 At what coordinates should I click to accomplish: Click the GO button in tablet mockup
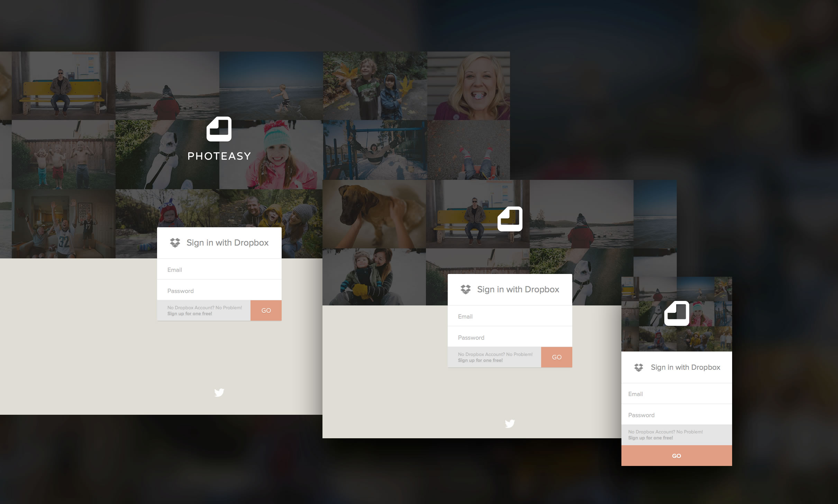click(557, 357)
